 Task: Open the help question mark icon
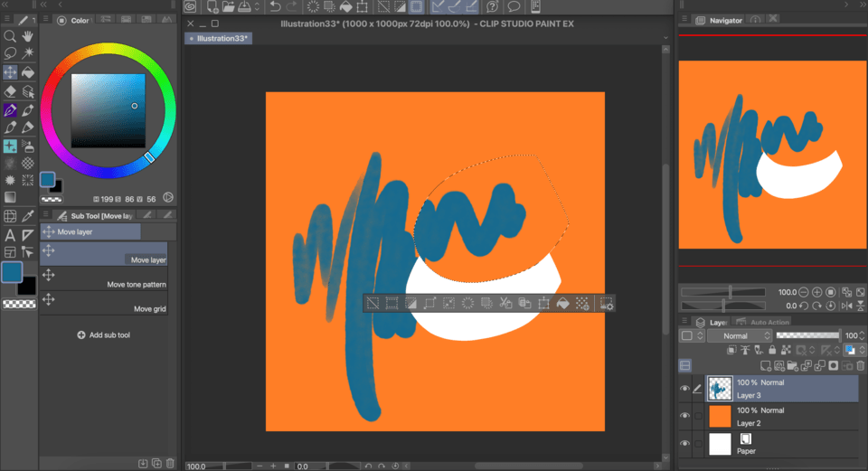click(492, 6)
